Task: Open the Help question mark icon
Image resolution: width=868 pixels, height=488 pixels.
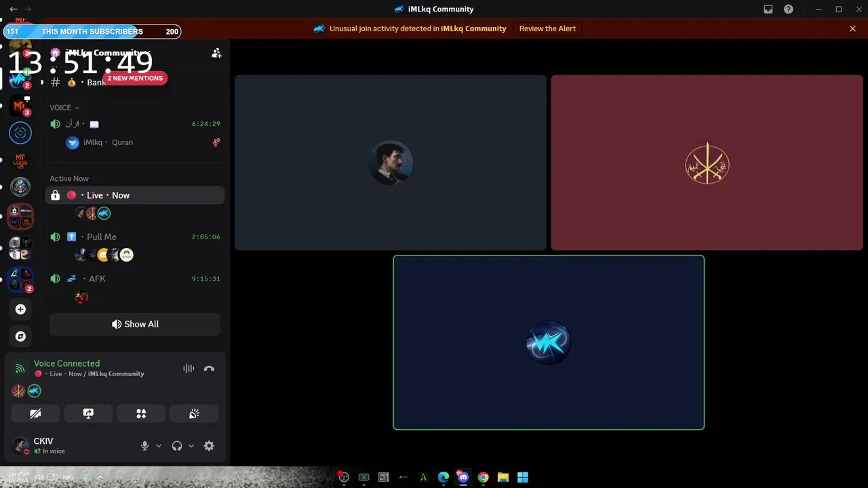Action: click(789, 9)
